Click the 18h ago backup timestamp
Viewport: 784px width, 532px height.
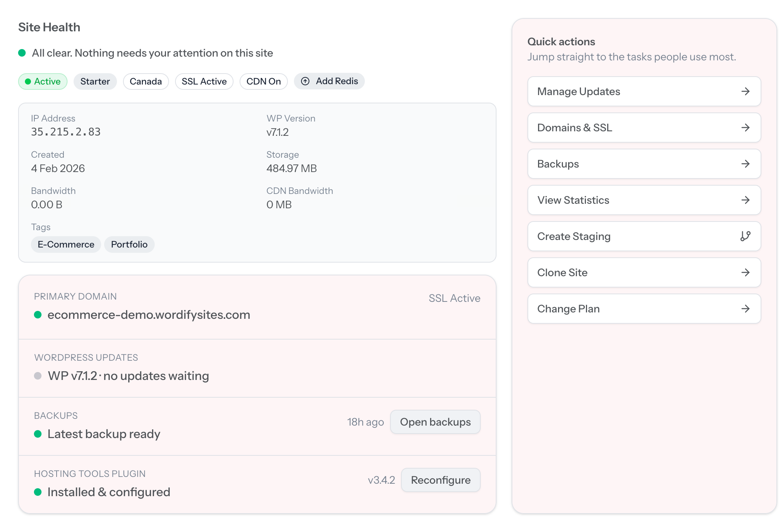(x=365, y=422)
